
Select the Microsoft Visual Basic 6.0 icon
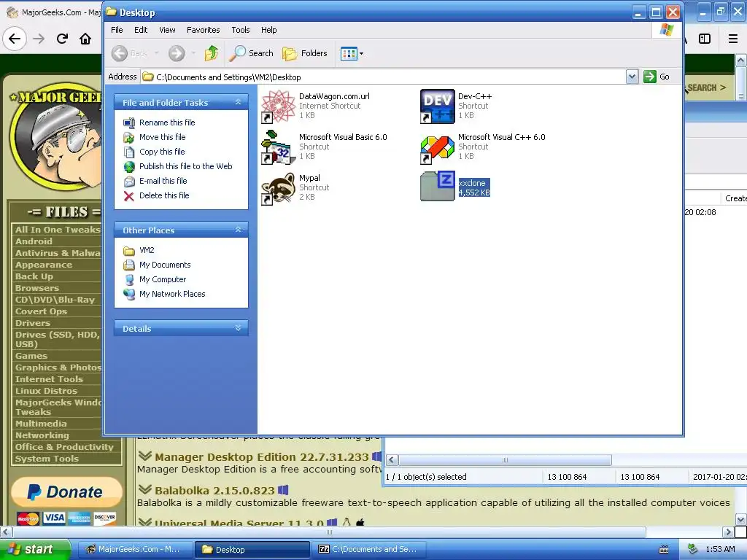(x=279, y=147)
